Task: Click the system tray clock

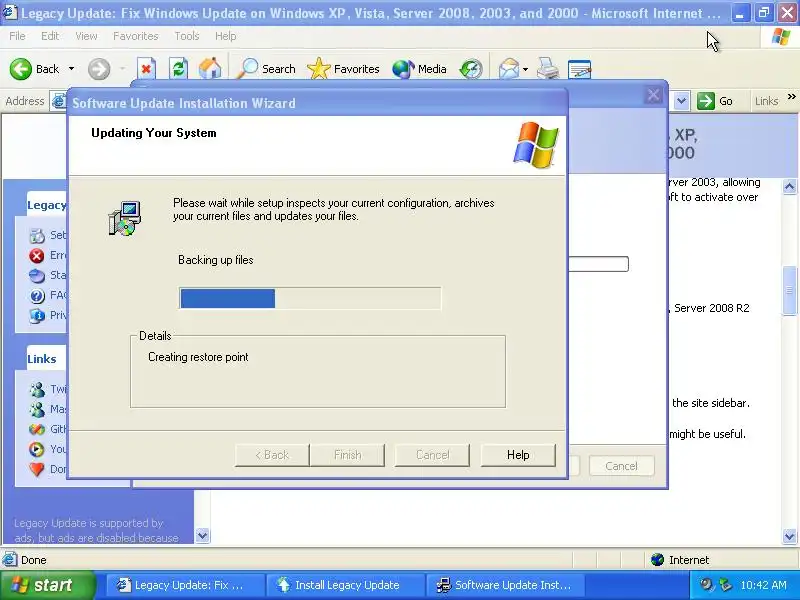Action: [x=763, y=585]
